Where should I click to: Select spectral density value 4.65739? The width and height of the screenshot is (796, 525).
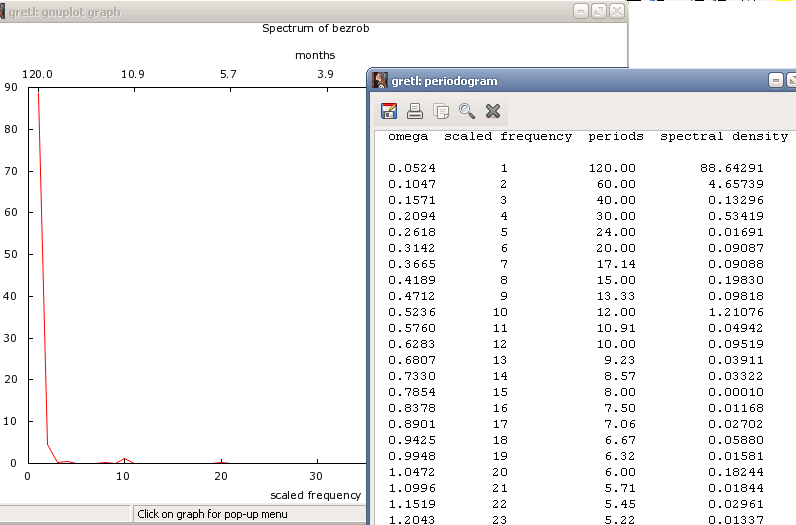(x=736, y=184)
